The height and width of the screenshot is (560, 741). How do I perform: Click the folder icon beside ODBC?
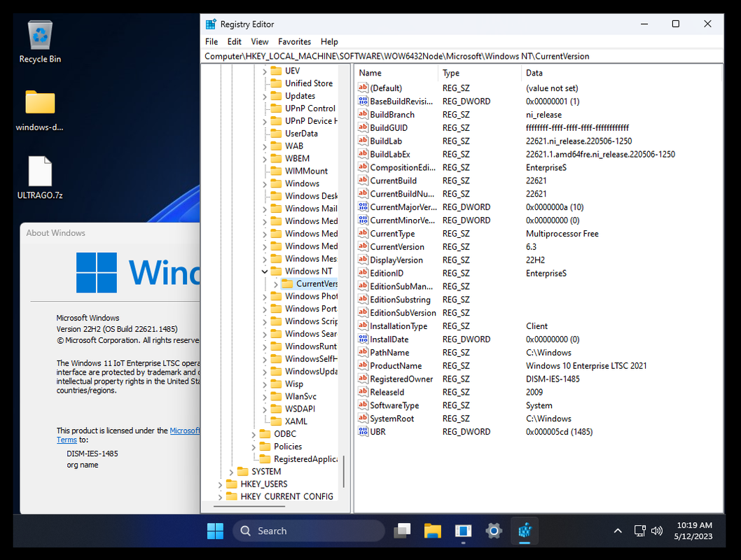coord(265,433)
